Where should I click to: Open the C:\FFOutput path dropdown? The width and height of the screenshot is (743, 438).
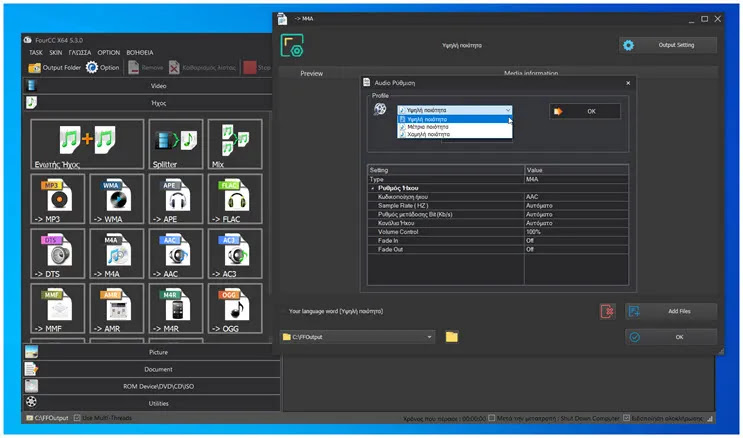click(x=358, y=337)
